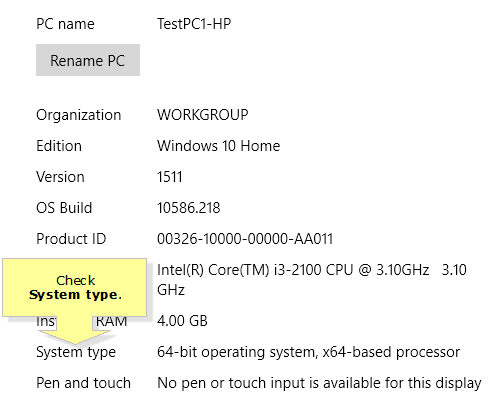The height and width of the screenshot is (400, 504).
Task: Select the Organization label
Action: pos(79,115)
